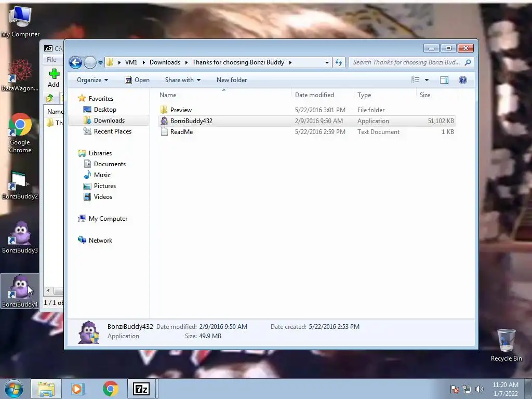Screen dimensions: 532x399
Task: Open the Pictures library
Action: click(x=105, y=186)
